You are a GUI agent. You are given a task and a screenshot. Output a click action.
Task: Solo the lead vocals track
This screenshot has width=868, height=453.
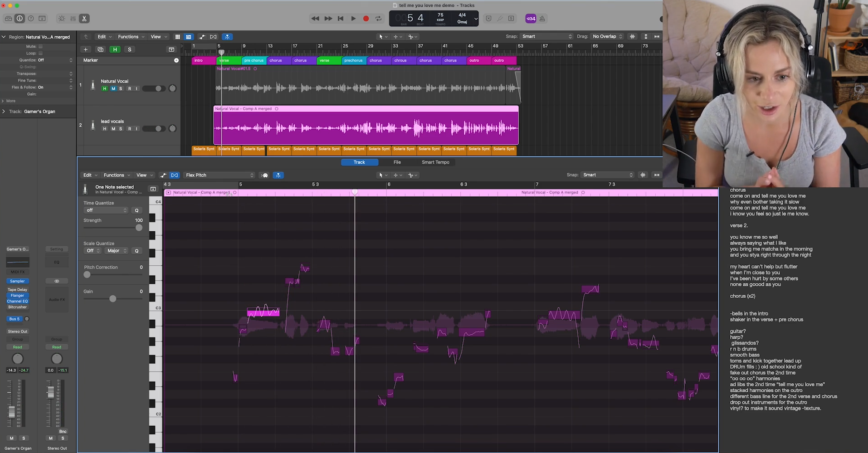121,129
